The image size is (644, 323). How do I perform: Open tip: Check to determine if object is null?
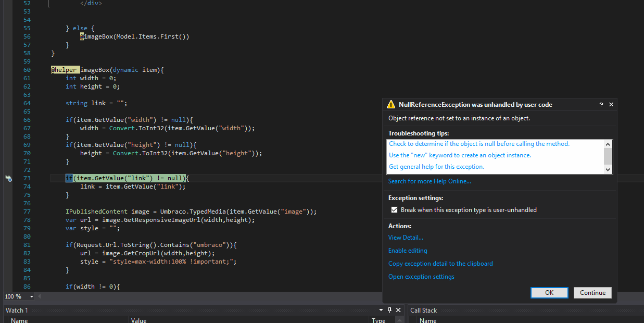pos(479,144)
